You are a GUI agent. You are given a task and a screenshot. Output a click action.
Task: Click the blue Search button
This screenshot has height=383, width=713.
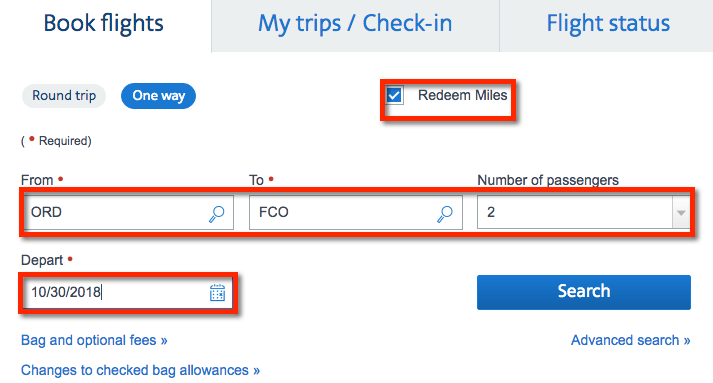(584, 292)
